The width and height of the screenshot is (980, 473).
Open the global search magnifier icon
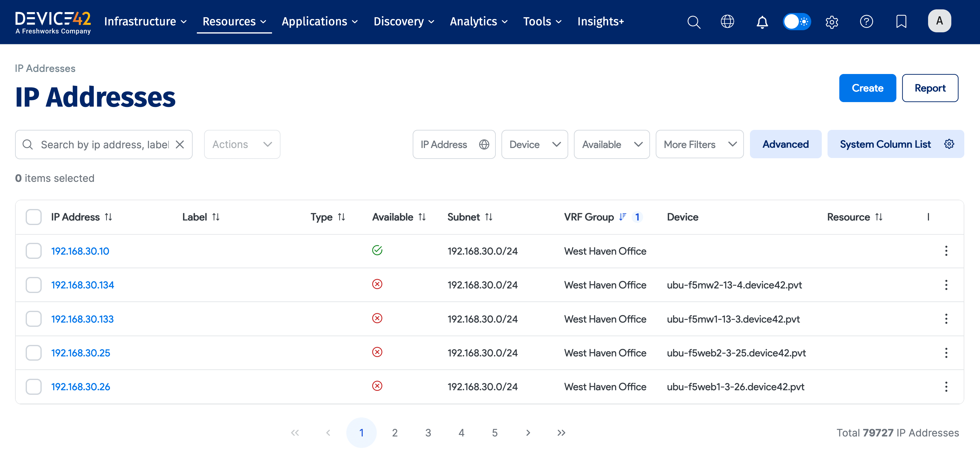(x=693, y=22)
